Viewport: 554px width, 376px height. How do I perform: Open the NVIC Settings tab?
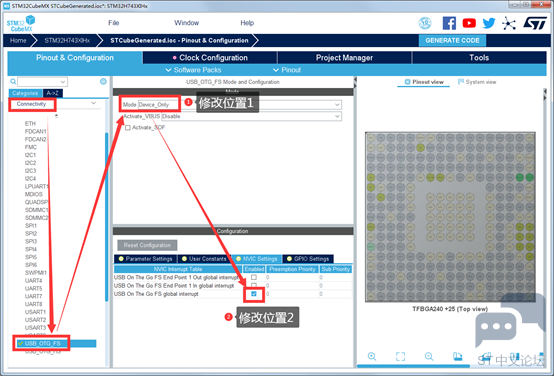tap(257, 259)
